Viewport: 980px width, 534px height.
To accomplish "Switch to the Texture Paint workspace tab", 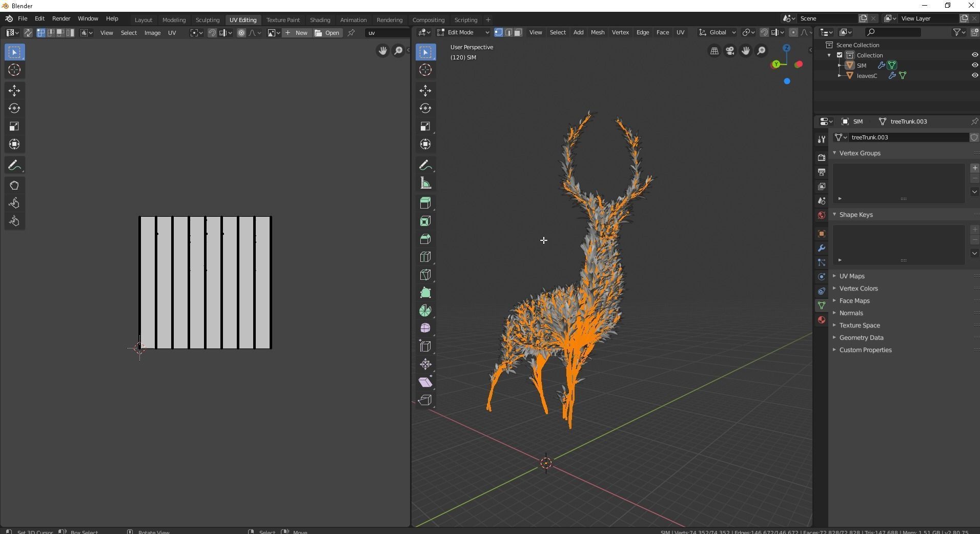I will point(283,20).
